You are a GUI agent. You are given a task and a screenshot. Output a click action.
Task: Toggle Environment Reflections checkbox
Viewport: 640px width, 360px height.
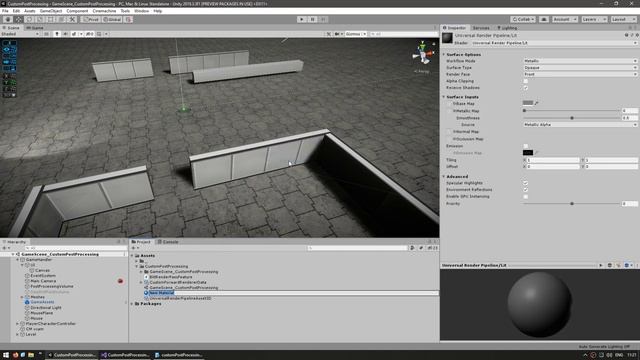point(526,190)
